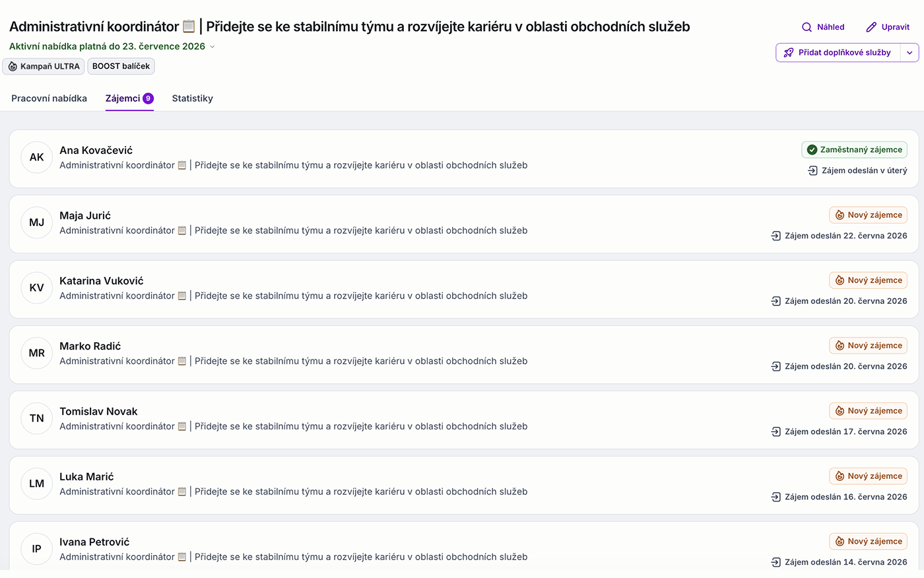Click the Zaměstnaný zájemce status badge
Screen dimensions: 924x578
854,150
